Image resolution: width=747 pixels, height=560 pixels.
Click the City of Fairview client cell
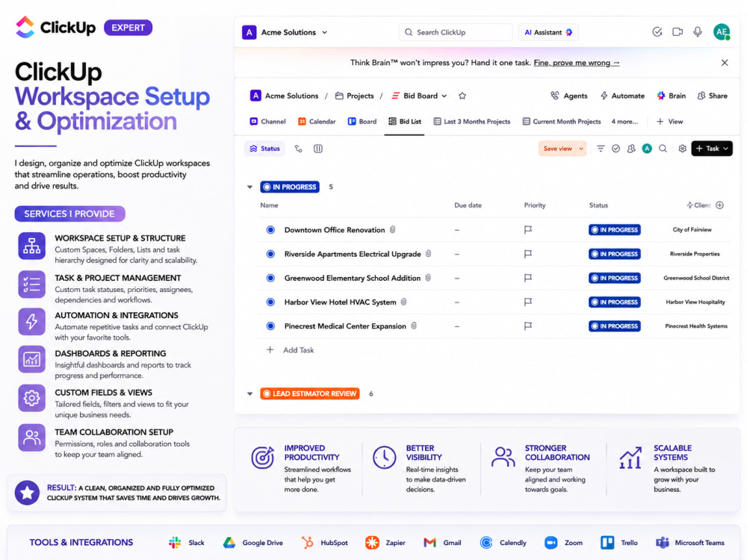(x=692, y=229)
